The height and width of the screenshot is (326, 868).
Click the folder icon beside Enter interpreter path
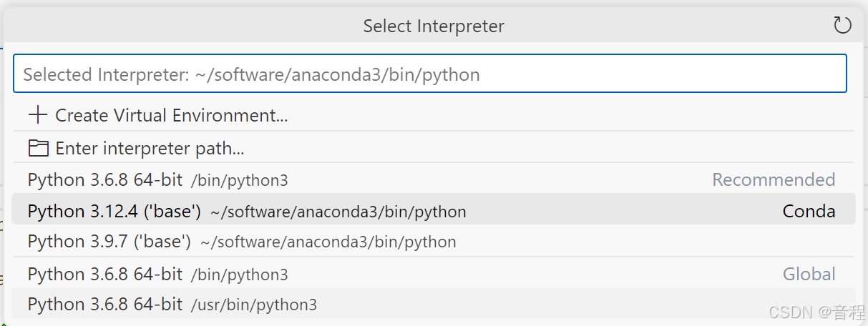point(38,149)
